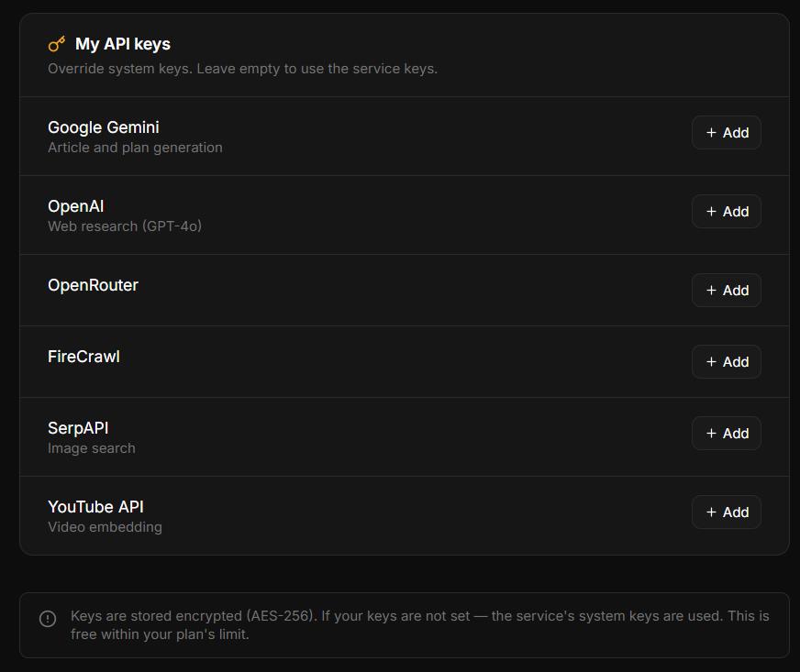This screenshot has height=672, width=800.
Task: Add an OpenAI API key
Action: [726, 212]
